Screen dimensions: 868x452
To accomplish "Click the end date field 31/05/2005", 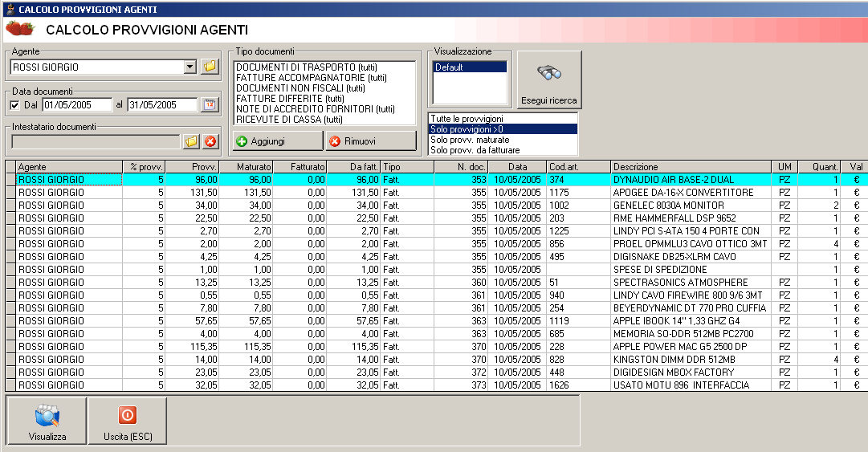I will (162, 104).
